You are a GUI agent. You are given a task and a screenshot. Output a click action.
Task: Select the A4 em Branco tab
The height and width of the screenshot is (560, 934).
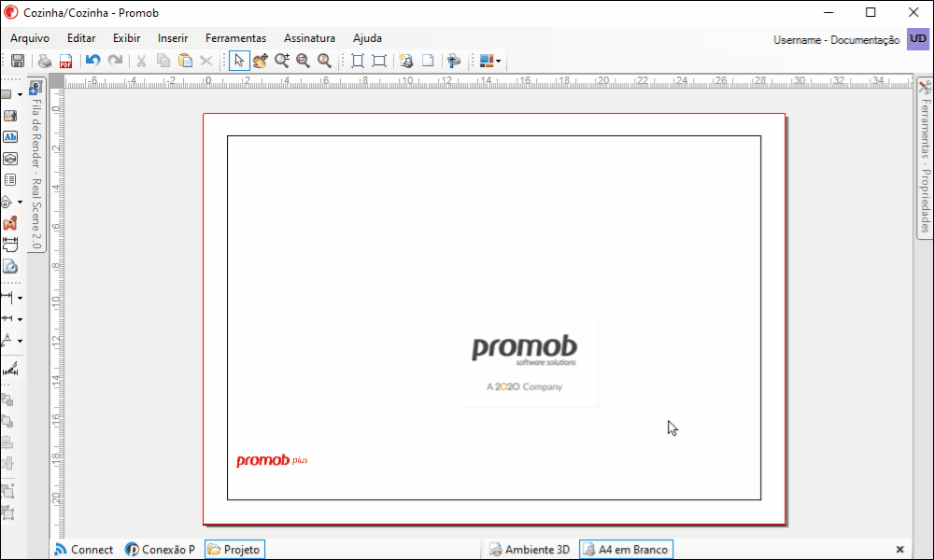[x=626, y=550]
